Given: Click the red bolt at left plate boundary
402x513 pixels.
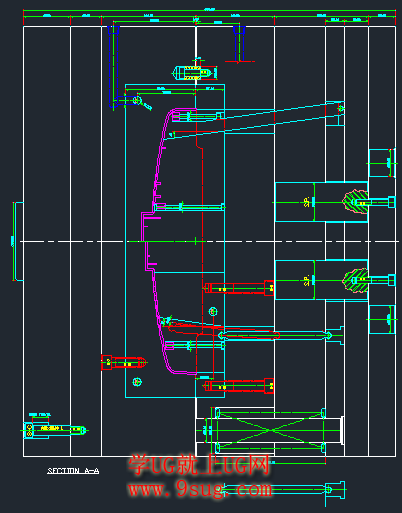Looking at the screenshot, I should coord(124,363).
